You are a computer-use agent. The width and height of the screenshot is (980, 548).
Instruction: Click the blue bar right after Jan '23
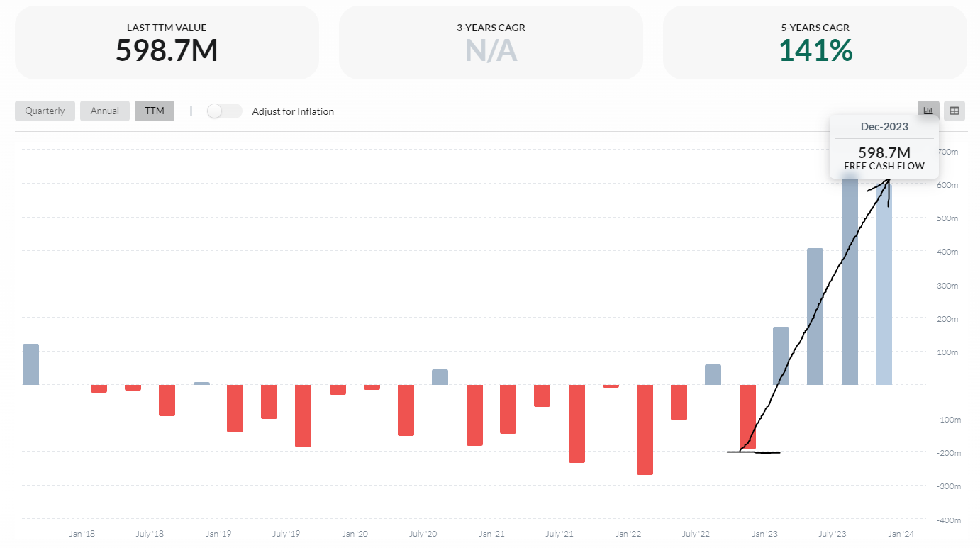pyautogui.click(x=781, y=356)
